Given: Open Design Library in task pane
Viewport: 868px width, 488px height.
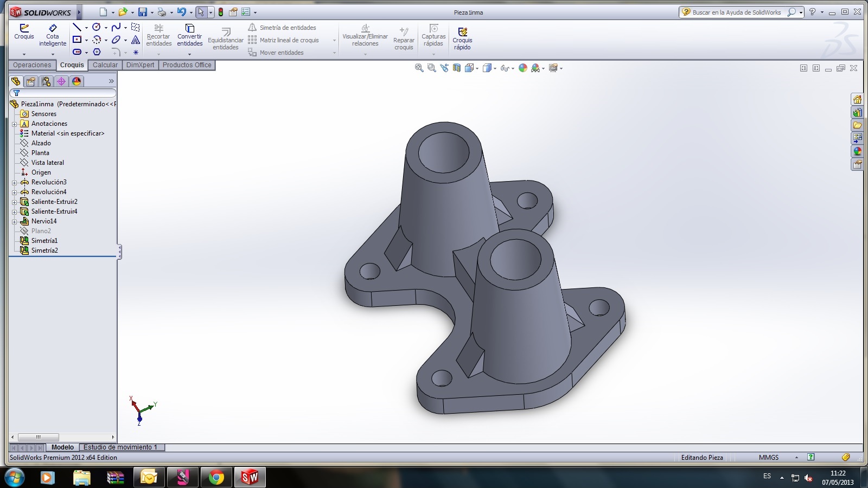Looking at the screenshot, I should (x=857, y=112).
